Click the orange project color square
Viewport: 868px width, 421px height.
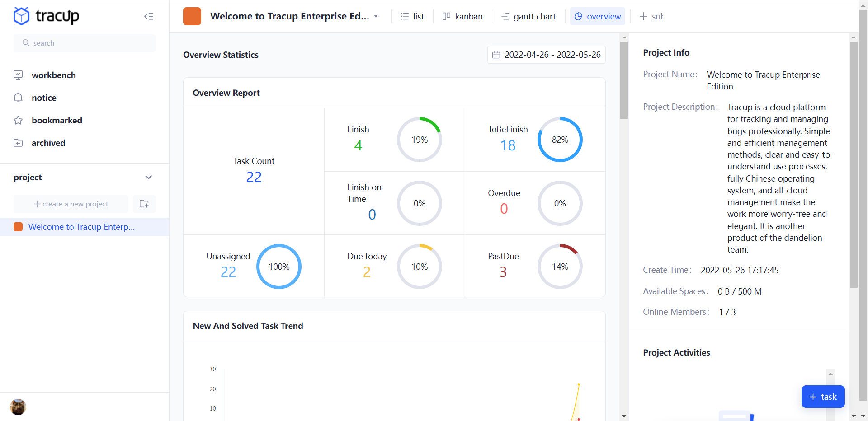pyautogui.click(x=192, y=16)
